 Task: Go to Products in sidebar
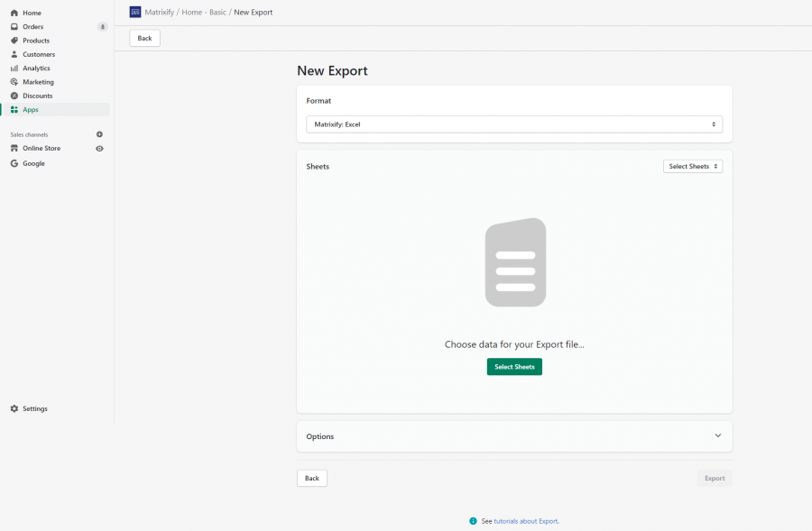click(x=36, y=41)
